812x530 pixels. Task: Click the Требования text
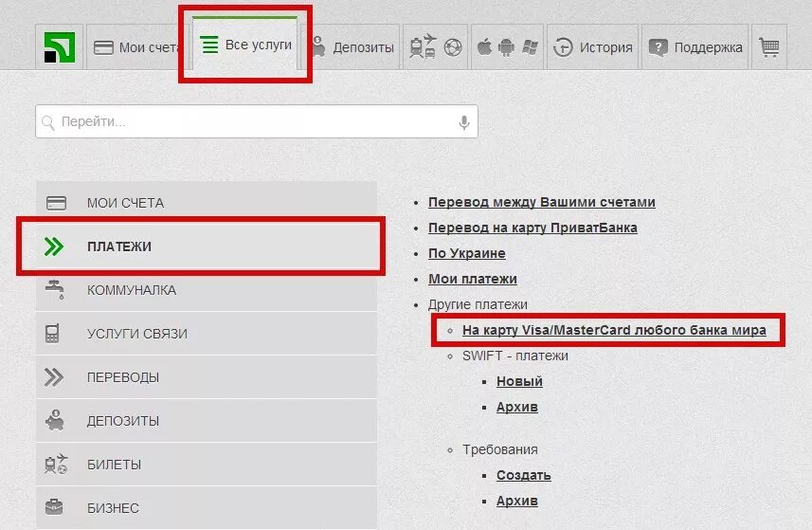pyautogui.click(x=499, y=449)
